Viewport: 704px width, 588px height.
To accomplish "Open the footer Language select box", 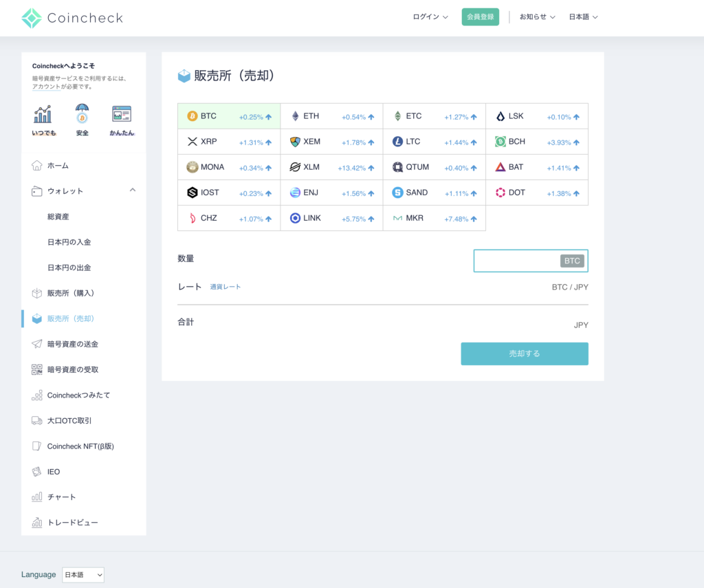I will pos(83,574).
